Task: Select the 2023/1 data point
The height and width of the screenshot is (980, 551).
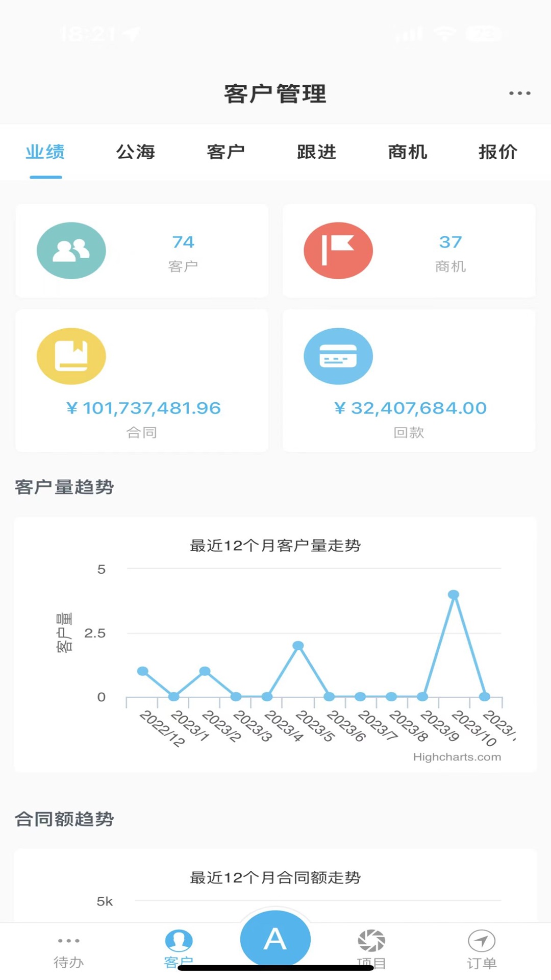Action: pyautogui.click(x=174, y=697)
